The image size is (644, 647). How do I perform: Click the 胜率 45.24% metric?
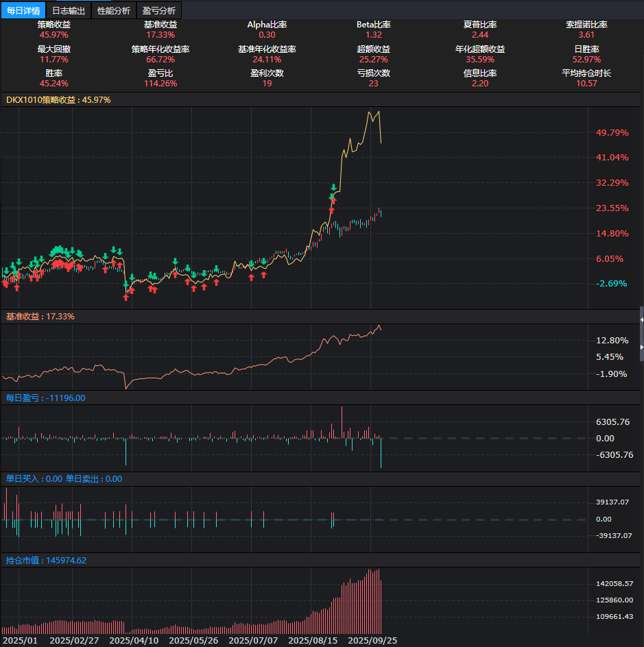53,84
